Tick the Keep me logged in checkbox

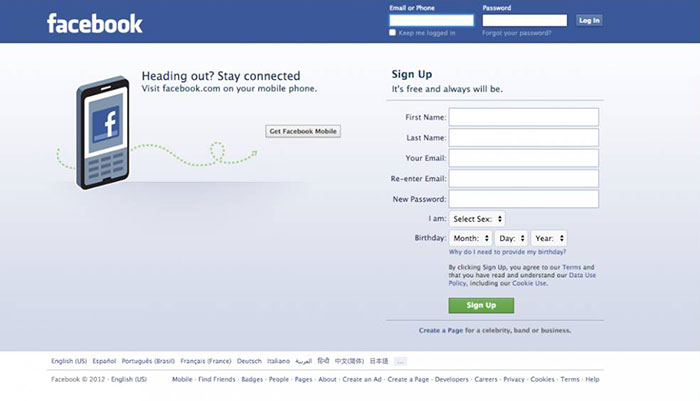click(392, 33)
